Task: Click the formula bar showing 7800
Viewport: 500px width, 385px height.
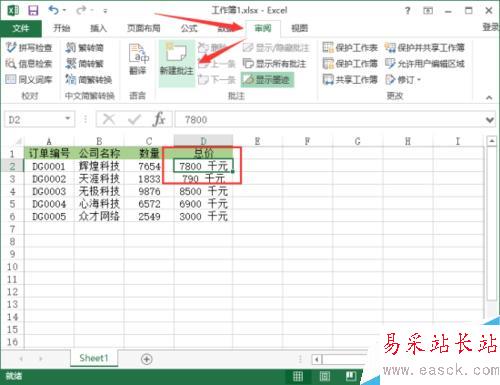Action: pyautogui.click(x=328, y=120)
